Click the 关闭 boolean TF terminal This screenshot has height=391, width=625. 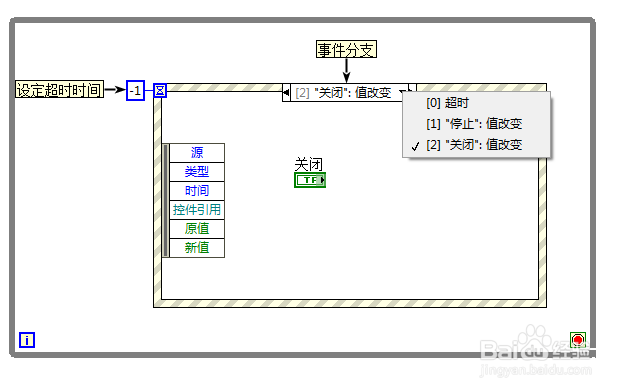click(310, 180)
